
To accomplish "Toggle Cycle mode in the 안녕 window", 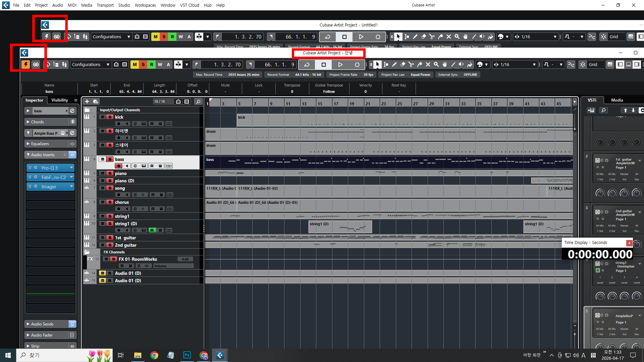I will [x=307, y=65].
